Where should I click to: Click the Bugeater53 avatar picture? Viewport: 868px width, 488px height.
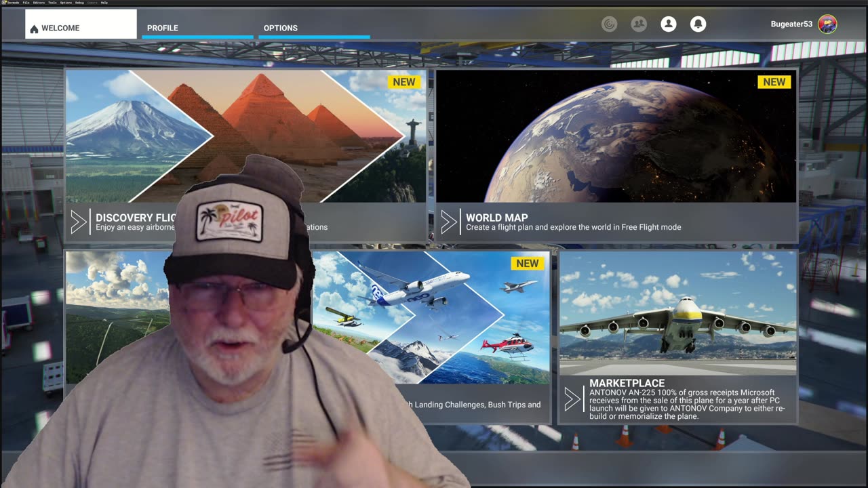(x=827, y=24)
